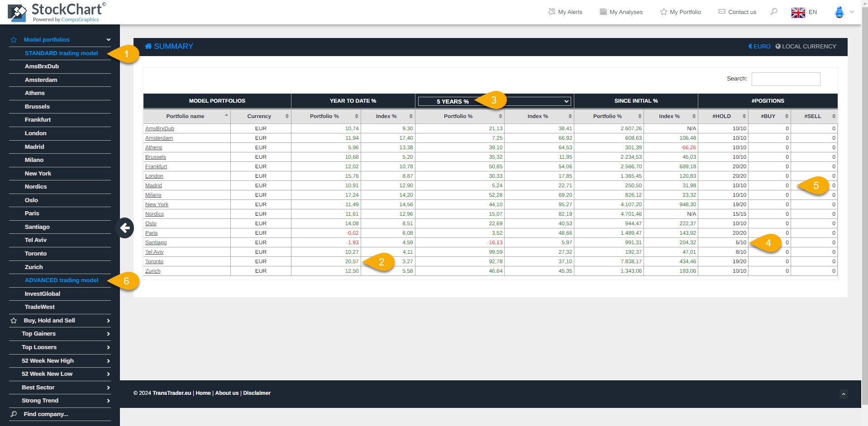
Task: Open My Alerts in the top navigation
Action: point(565,12)
